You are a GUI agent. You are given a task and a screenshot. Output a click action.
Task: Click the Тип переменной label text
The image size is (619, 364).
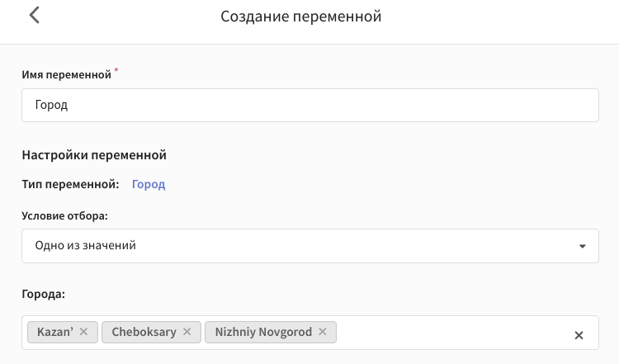tap(70, 184)
